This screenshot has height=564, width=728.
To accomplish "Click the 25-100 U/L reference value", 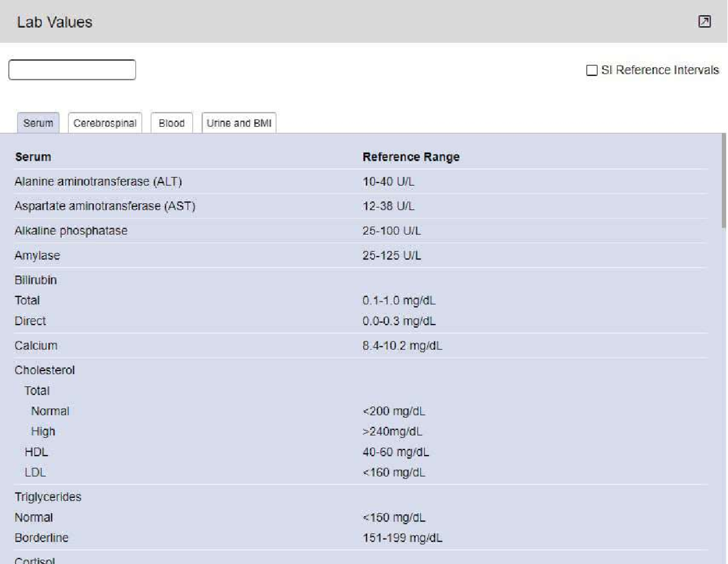I will (x=391, y=230).
